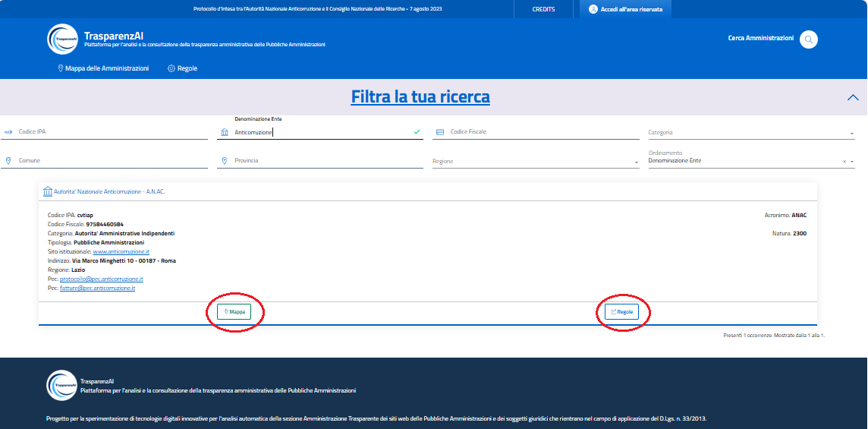The height and width of the screenshot is (429, 868).
Task: Click Autorita' Amministrative Indipendenti category text
Action: pyautogui.click(x=124, y=233)
